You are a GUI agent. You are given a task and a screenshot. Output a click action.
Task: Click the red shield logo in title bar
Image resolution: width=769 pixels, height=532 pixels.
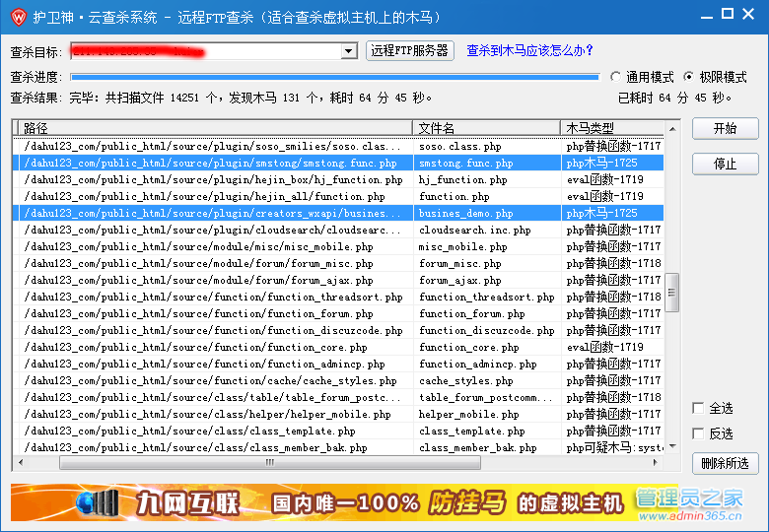tap(18, 17)
